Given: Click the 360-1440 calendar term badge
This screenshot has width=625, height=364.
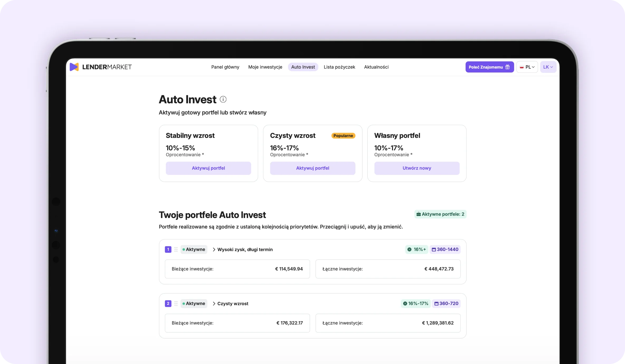Looking at the screenshot, I should (445, 250).
